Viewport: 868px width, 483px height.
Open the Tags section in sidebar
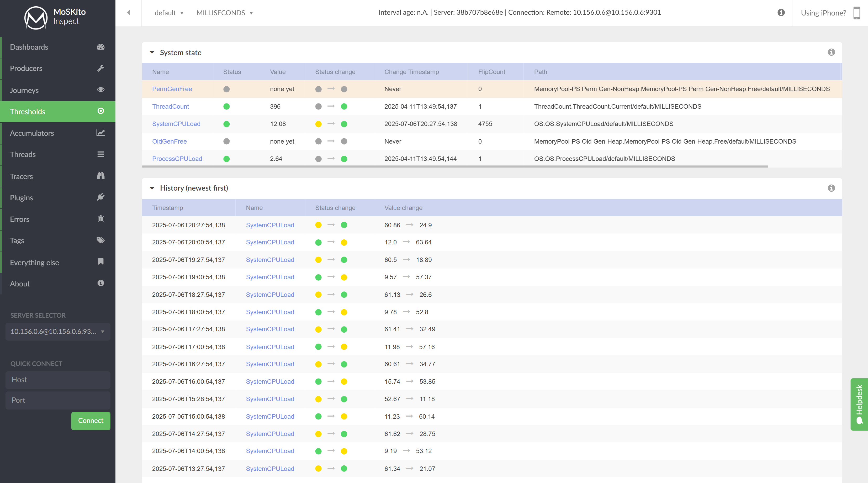100,240
